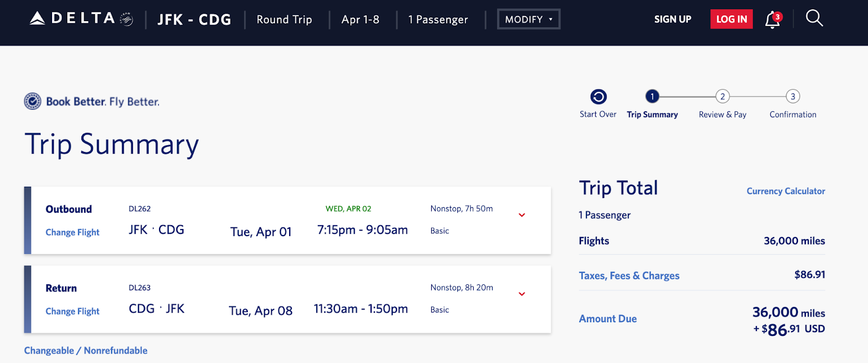Click the Start Over circular arrow icon
This screenshot has height=363, width=868.
pyautogui.click(x=598, y=97)
